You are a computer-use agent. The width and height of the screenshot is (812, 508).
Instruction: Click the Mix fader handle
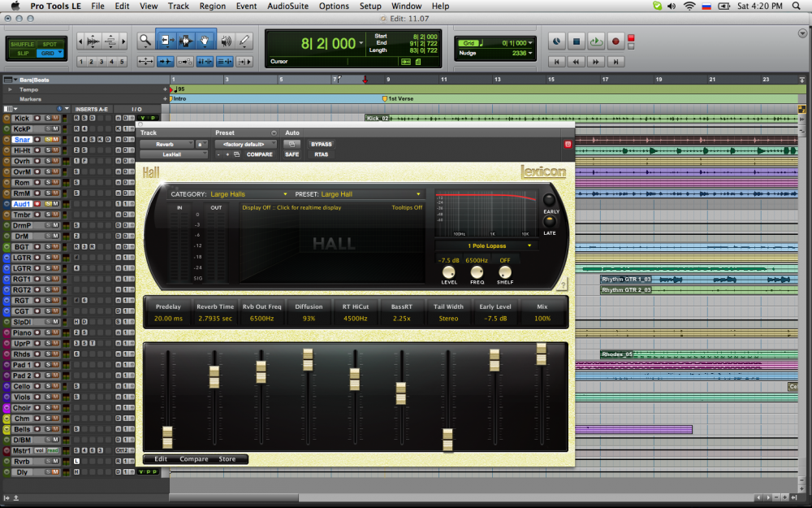tap(541, 354)
